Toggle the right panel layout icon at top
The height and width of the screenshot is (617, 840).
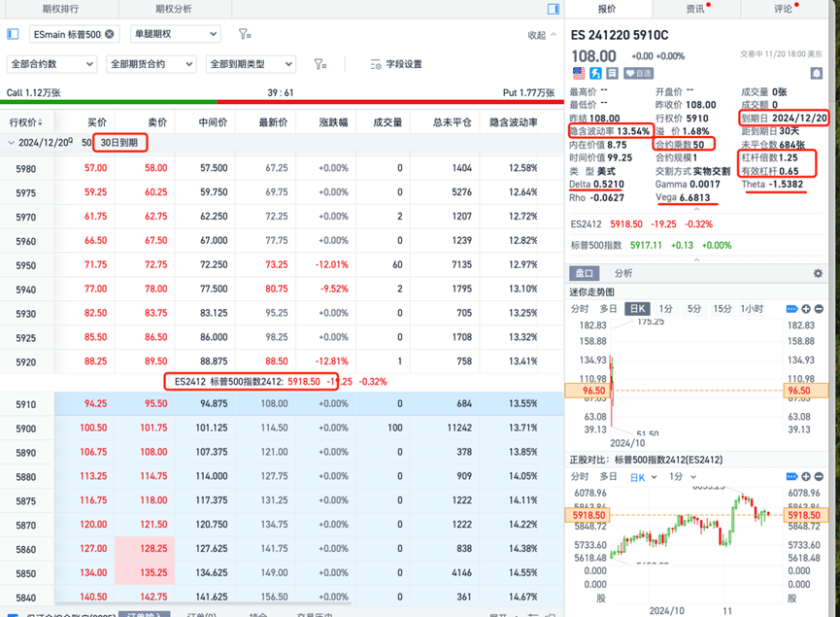554,9
